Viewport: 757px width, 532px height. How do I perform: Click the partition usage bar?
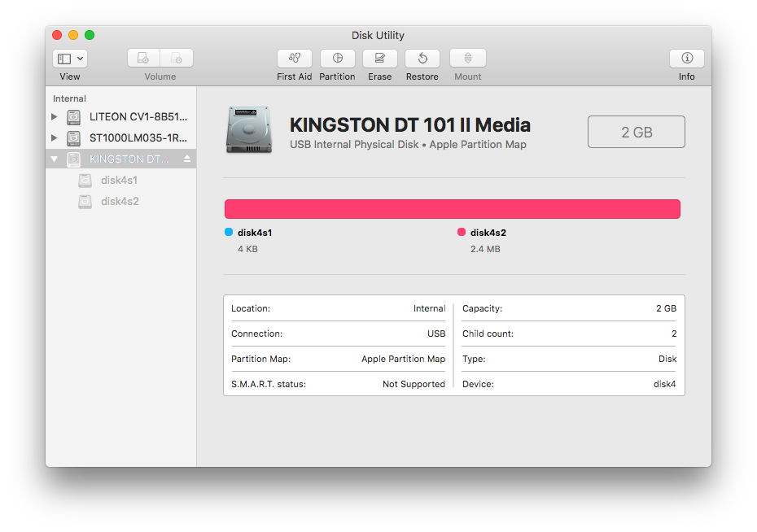453,208
